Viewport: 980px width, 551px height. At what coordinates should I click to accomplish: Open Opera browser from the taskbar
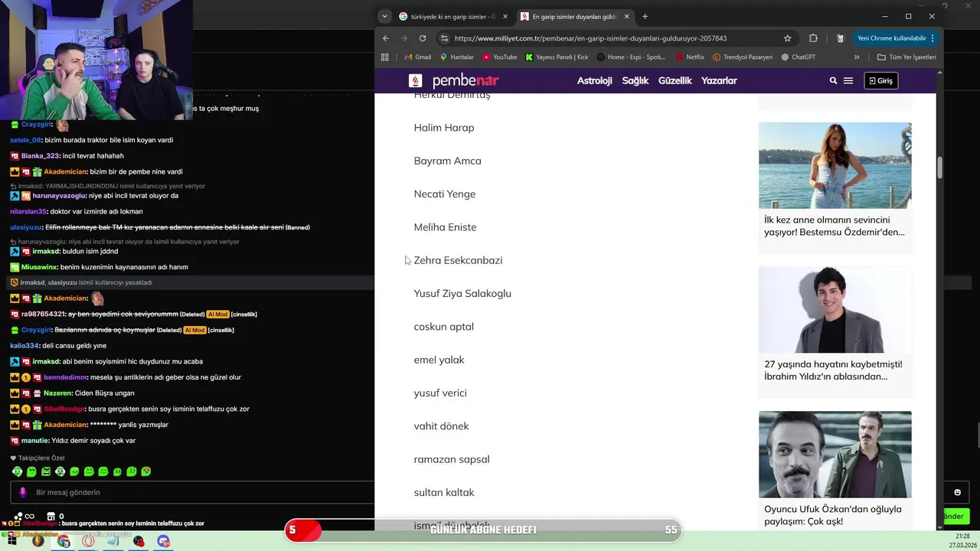tap(89, 541)
